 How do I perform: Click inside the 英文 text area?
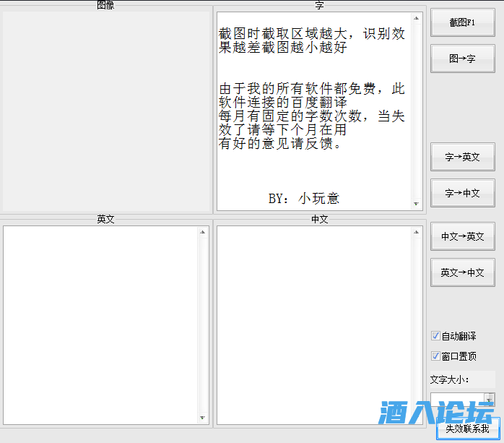pos(101,325)
